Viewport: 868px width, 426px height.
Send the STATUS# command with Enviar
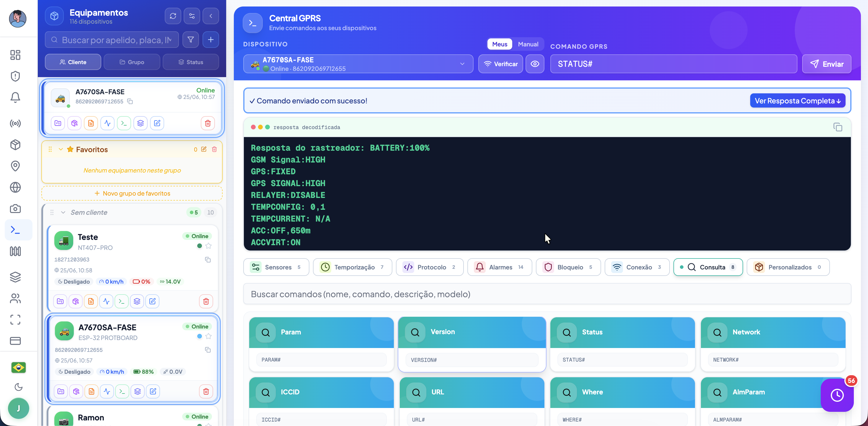click(x=827, y=64)
